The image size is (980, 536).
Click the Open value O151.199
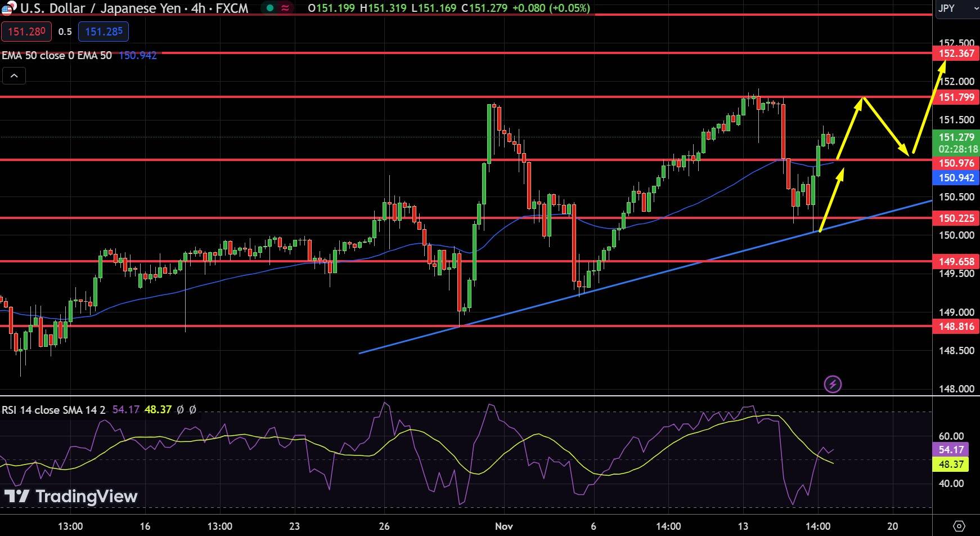click(332, 8)
